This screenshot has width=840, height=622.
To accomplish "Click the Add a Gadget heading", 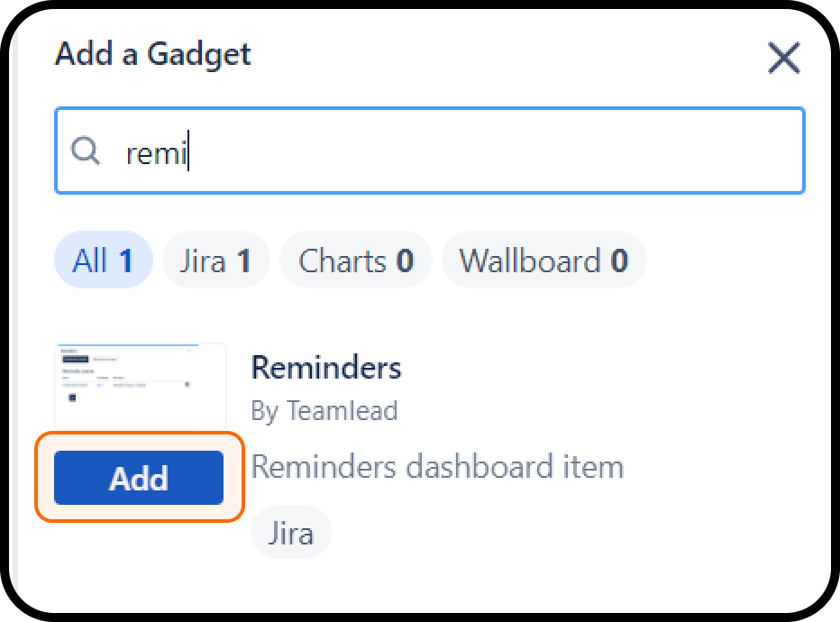I will point(153,54).
